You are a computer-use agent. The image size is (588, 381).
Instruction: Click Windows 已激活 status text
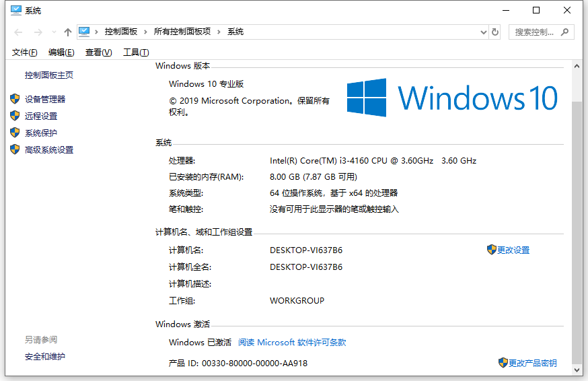200,343
